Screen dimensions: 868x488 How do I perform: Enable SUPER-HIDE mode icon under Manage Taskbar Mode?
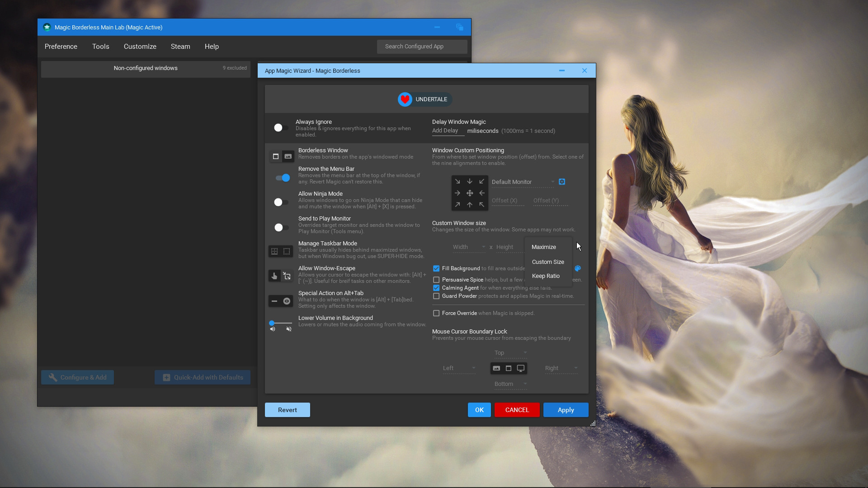288,250
